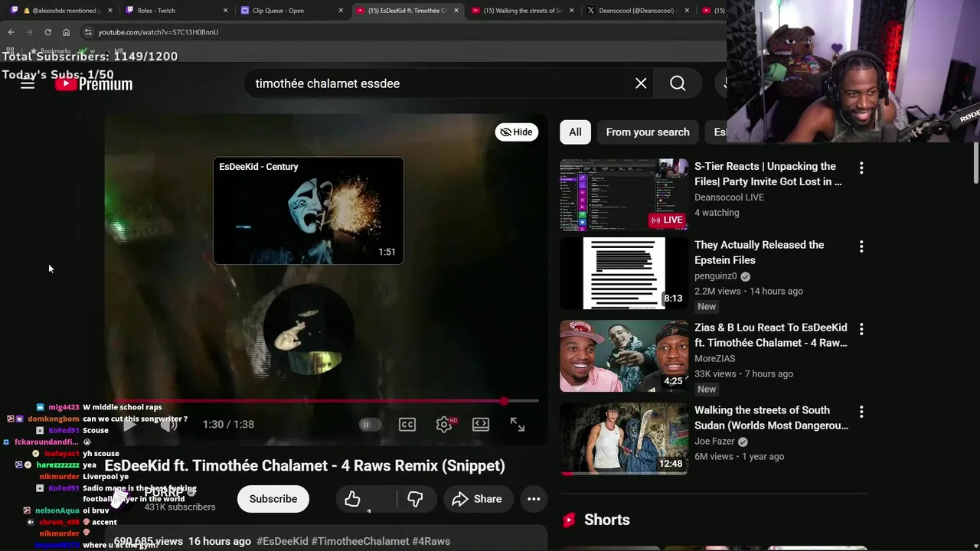Screen dimensions: 980x551
Task: Mute the video volume icon
Action: [169, 424]
